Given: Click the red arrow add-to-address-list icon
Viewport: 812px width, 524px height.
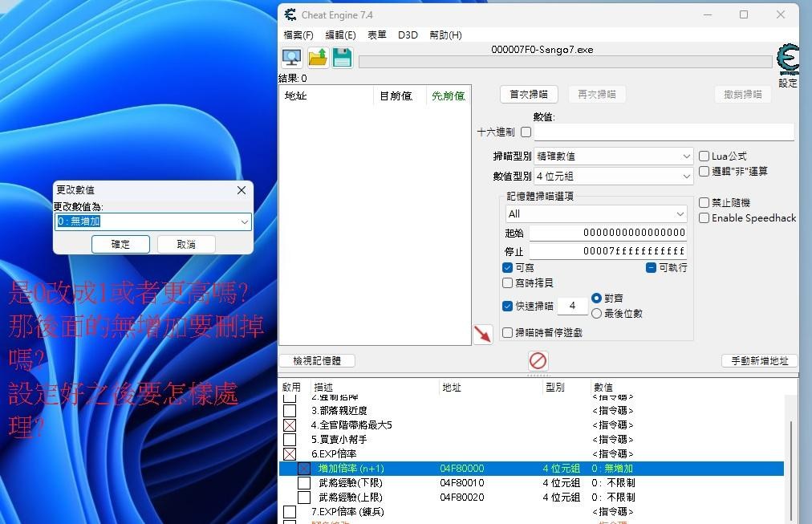Looking at the screenshot, I should 483,335.
